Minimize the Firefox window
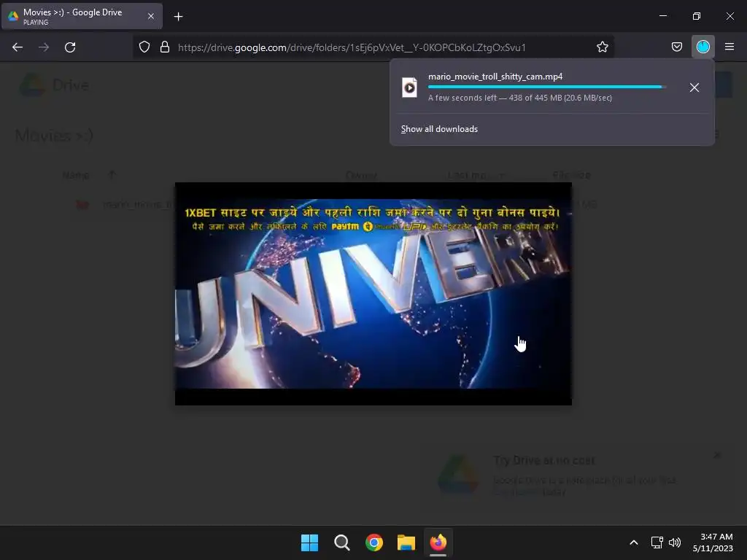Image resolution: width=747 pixels, height=560 pixels. coord(662,16)
